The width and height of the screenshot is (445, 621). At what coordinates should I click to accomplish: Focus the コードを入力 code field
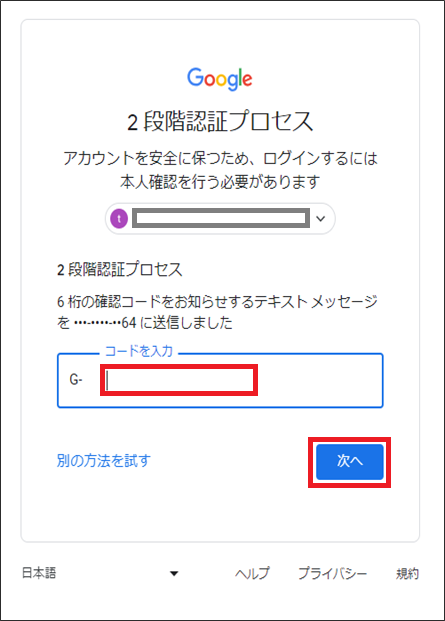[x=220, y=380]
